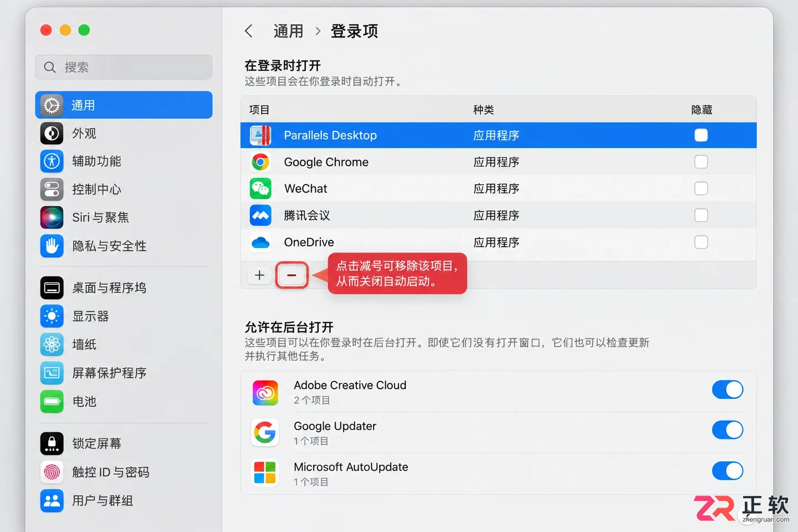Open the Siri 与聚焦 icon

(52, 217)
